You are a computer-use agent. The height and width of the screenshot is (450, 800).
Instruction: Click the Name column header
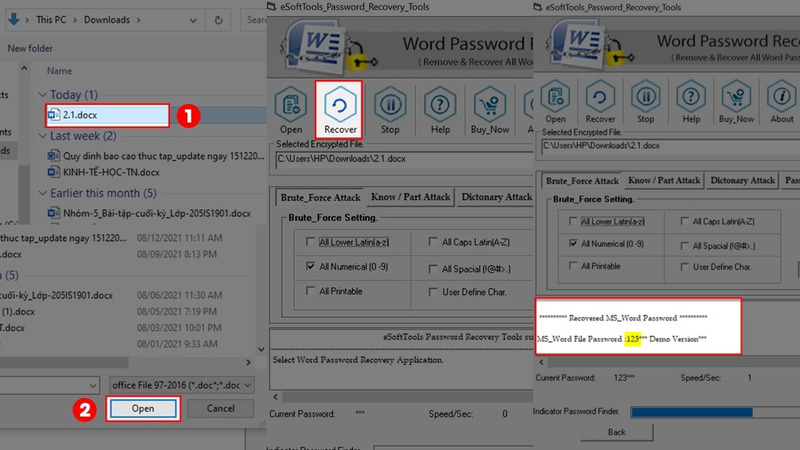tap(59, 71)
